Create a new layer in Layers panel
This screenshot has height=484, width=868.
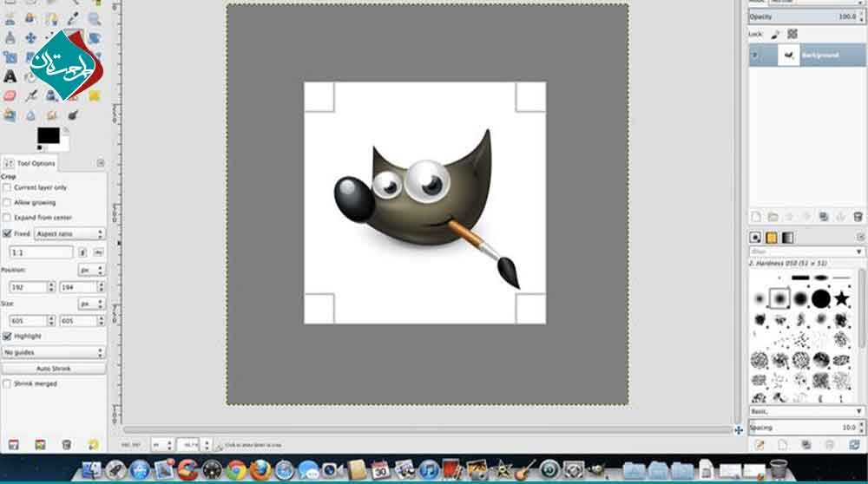[756, 217]
